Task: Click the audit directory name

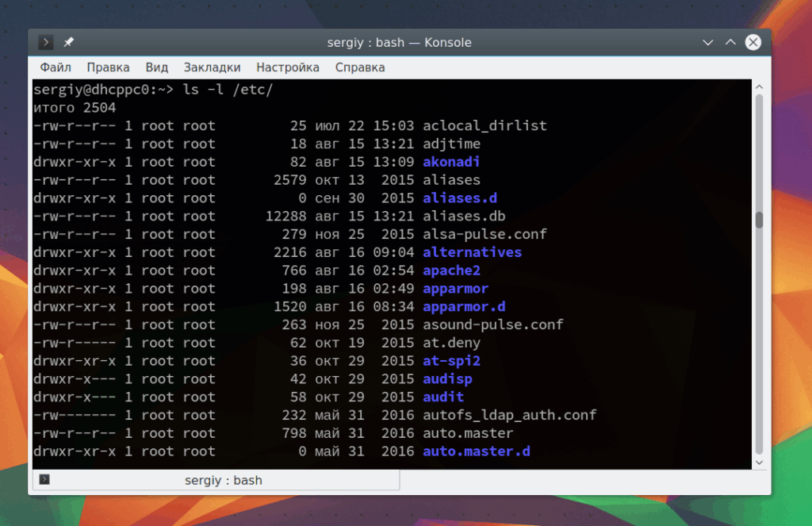Action: tap(443, 397)
